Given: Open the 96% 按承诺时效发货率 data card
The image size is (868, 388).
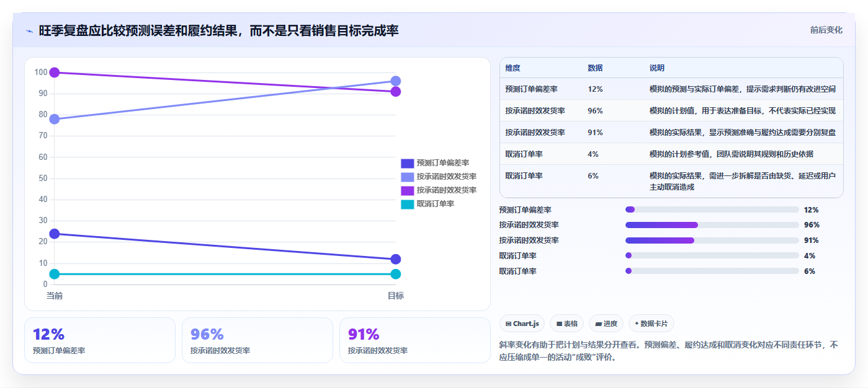Looking at the screenshot, I should [257, 340].
